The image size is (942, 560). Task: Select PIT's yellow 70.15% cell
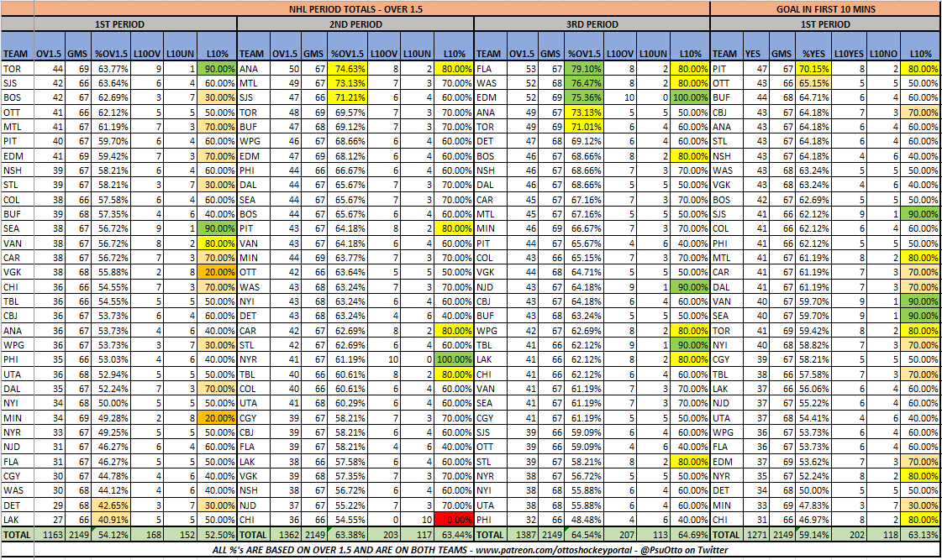tap(813, 69)
